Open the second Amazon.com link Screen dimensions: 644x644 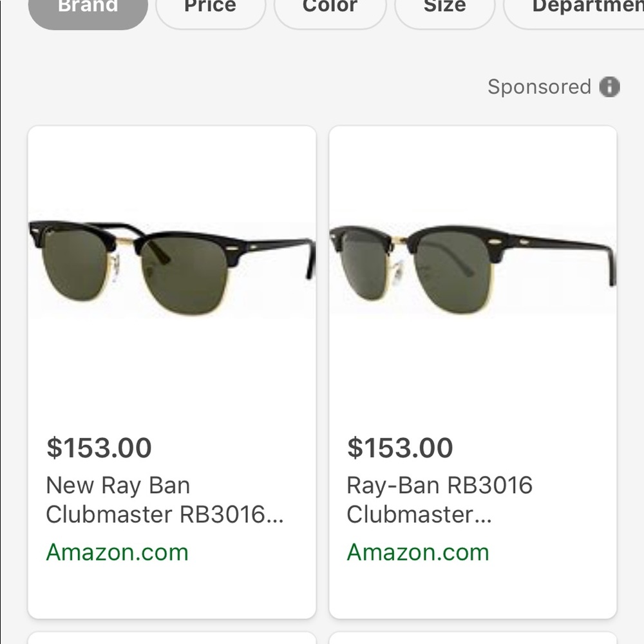(x=418, y=552)
